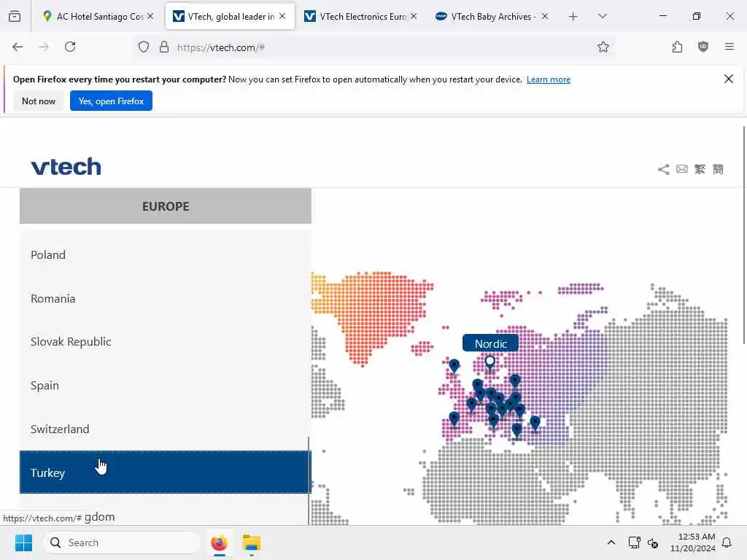The image size is (747, 560).
Task: Open the Windows Start menu
Action: click(x=23, y=542)
